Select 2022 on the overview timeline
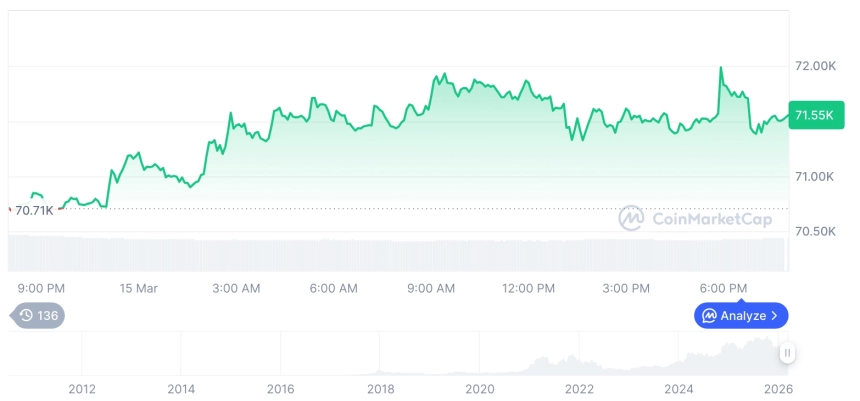The width and height of the screenshot is (860, 401). (580, 389)
